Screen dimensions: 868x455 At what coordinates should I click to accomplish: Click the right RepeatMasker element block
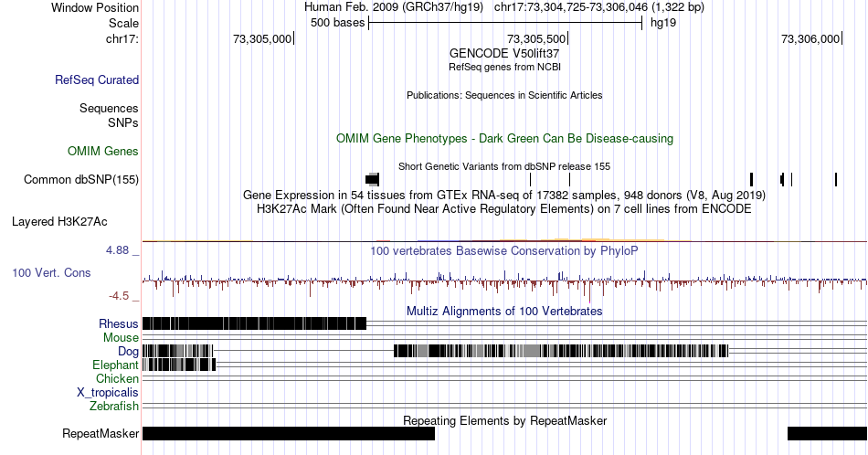(827, 433)
